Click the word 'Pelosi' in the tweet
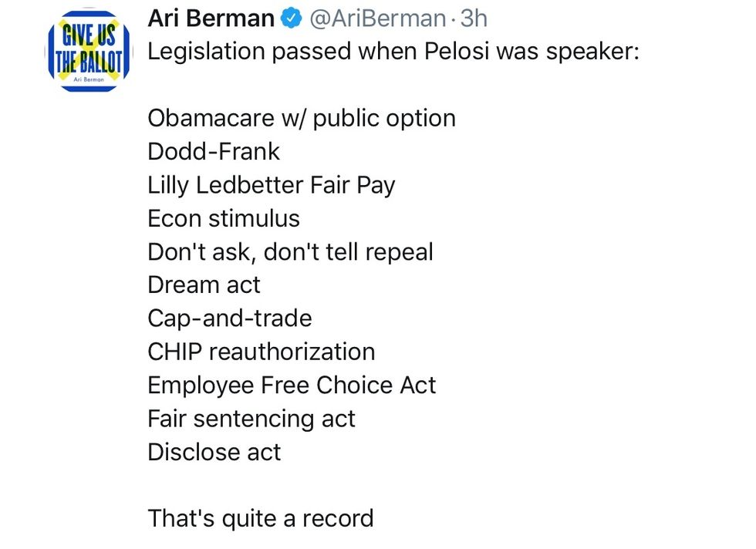Screen dimensions: 756x549 pos(454,52)
